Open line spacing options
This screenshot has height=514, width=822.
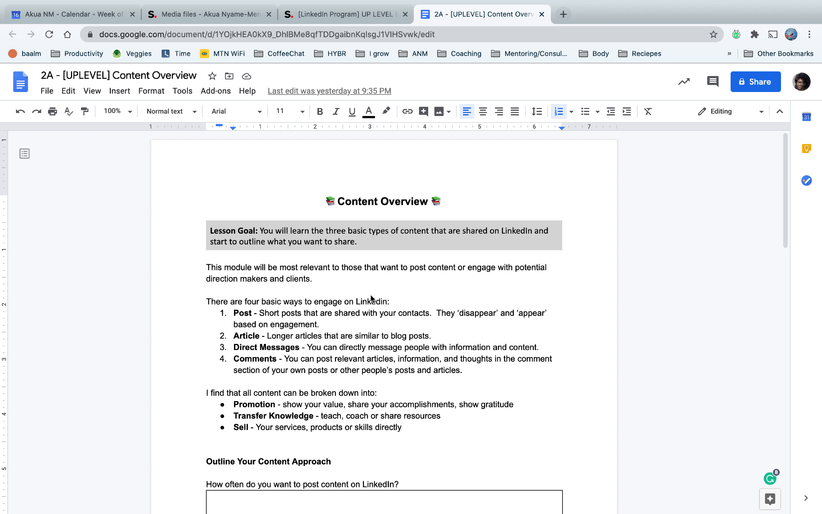[x=537, y=111]
